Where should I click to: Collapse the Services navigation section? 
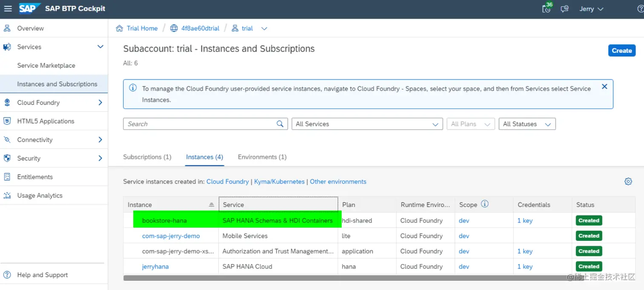(100, 47)
